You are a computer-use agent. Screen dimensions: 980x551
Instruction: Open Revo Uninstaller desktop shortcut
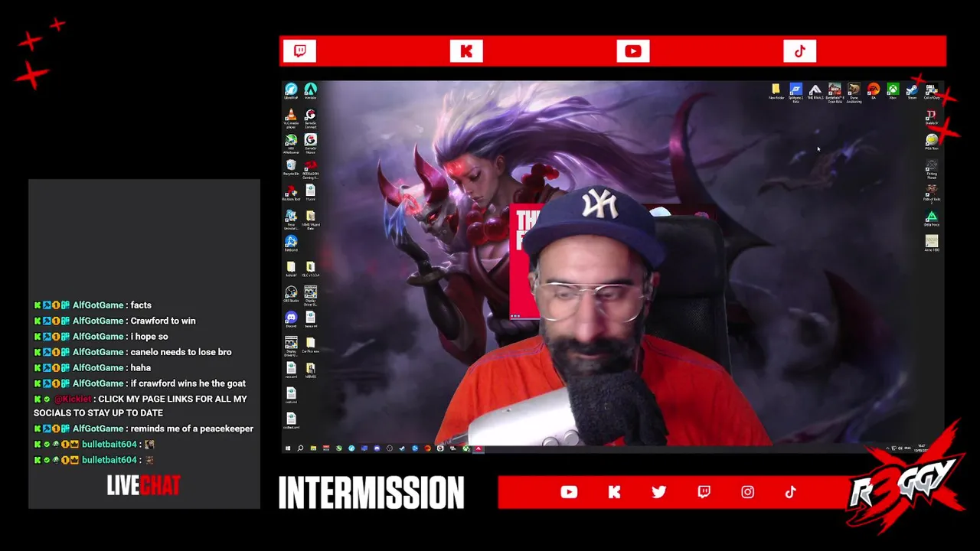(x=291, y=219)
